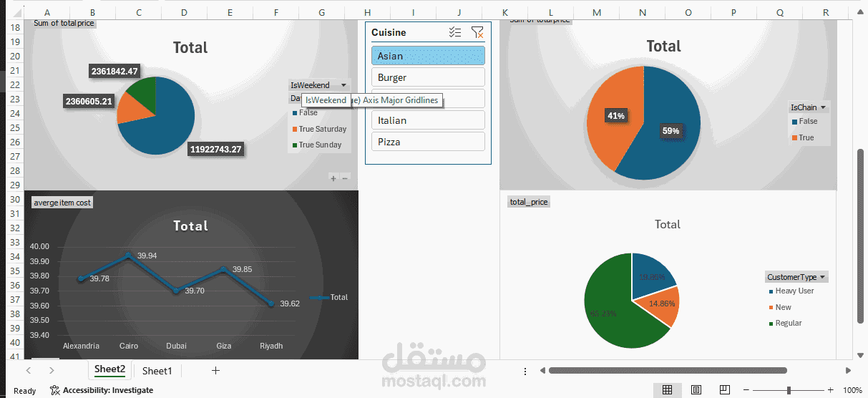Viewport: 868px width, 398px height.
Task: Select the 'New' legend entry
Action: [780, 307]
